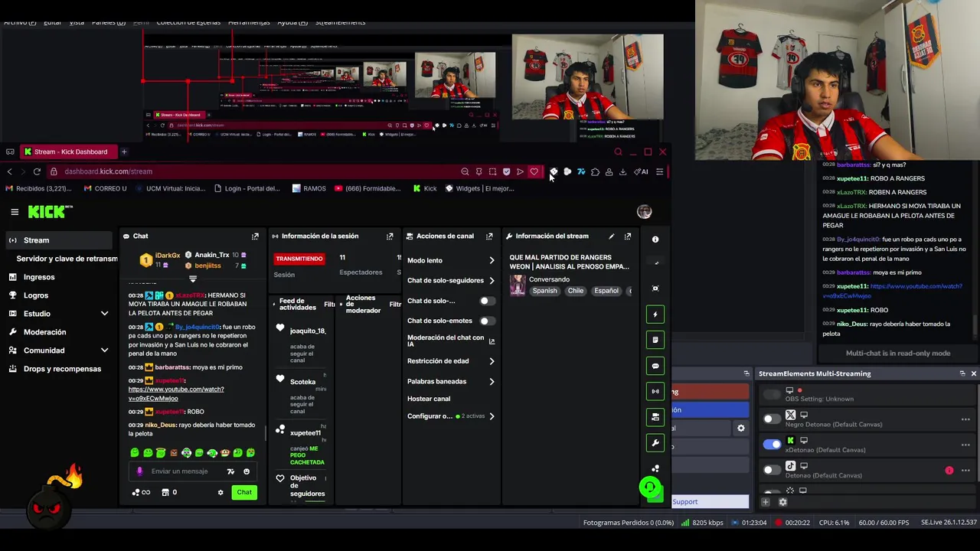Viewport: 980px width, 551px height.
Task: Open Ingresos in the sidebar
Action: (38, 277)
